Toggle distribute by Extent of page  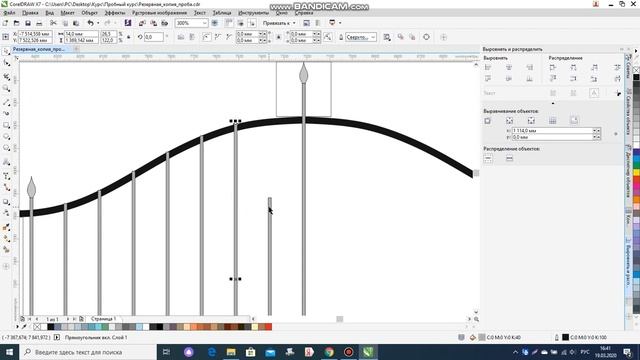coord(509,158)
